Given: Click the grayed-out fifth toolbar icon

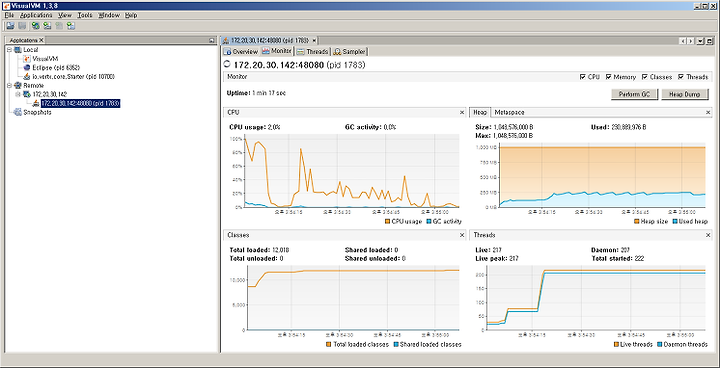Looking at the screenshot, I should point(59,26).
